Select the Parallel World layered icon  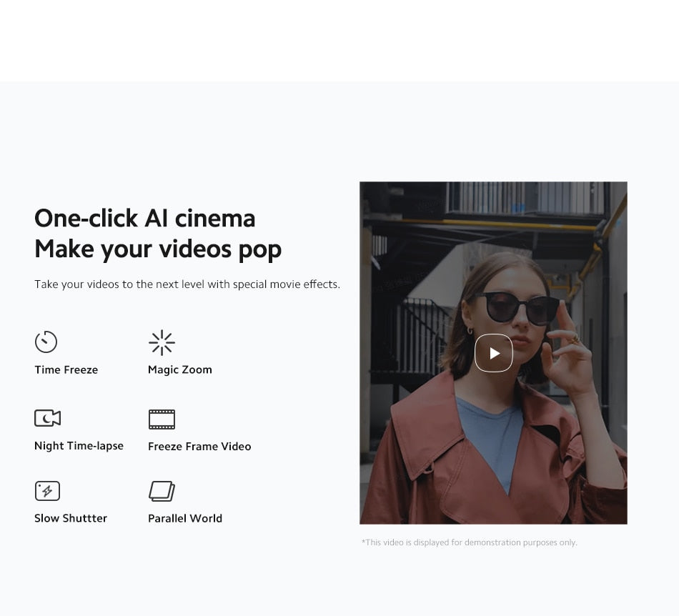click(162, 491)
